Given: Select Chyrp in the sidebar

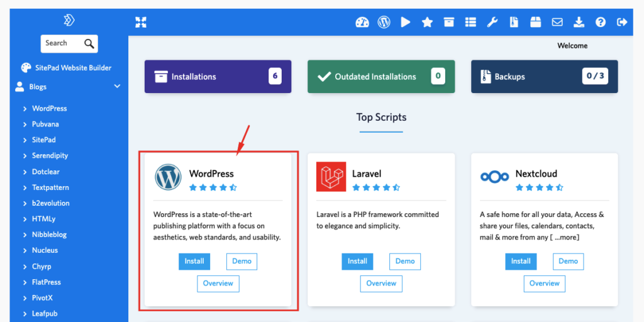Looking at the screenshot, I should pyautogui.click(x=42, y=266).
